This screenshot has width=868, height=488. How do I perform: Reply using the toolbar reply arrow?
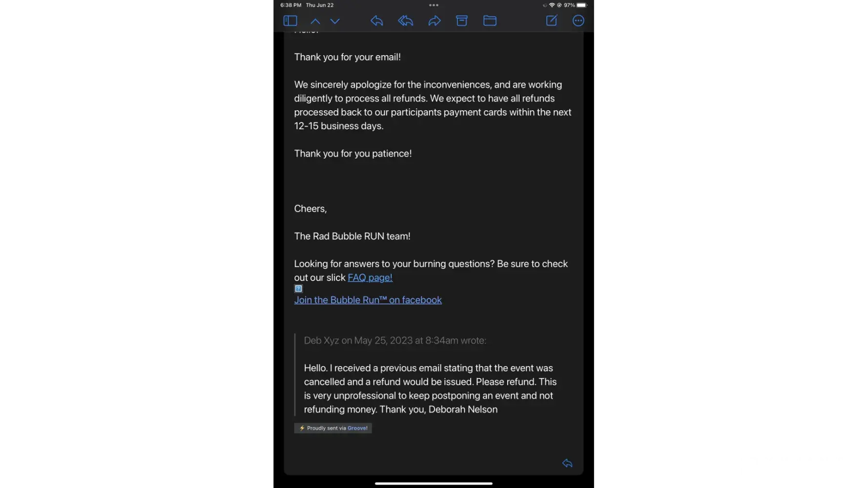point(376,20)
